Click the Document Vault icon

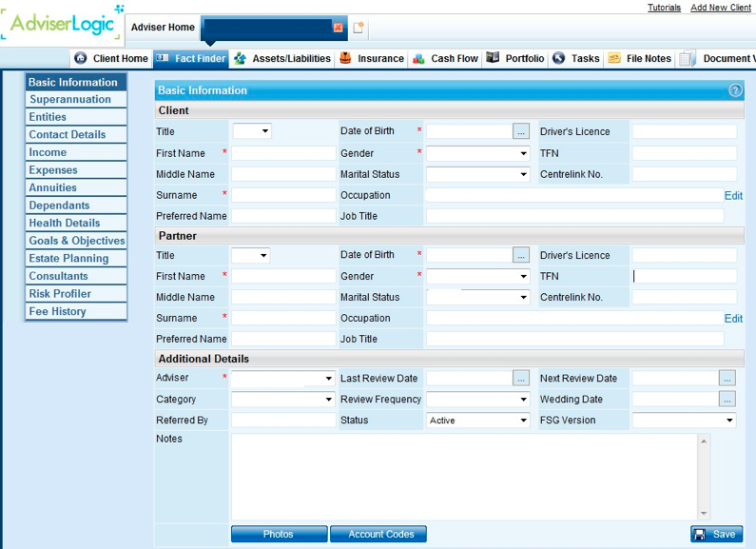click(687, 58)
